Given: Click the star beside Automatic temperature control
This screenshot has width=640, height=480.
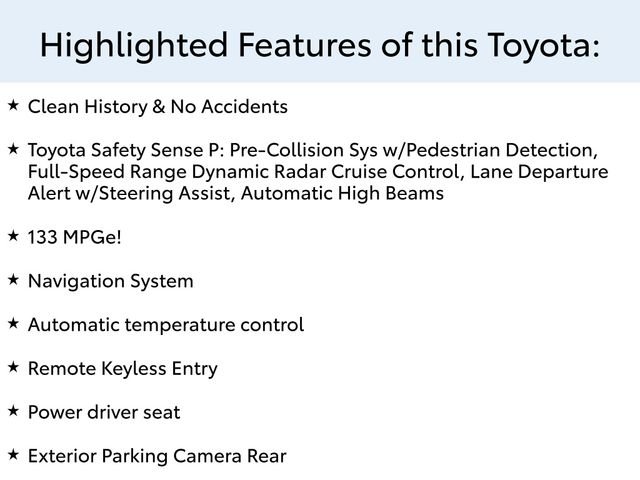Looking at the screenshot, I should (12, 323).
